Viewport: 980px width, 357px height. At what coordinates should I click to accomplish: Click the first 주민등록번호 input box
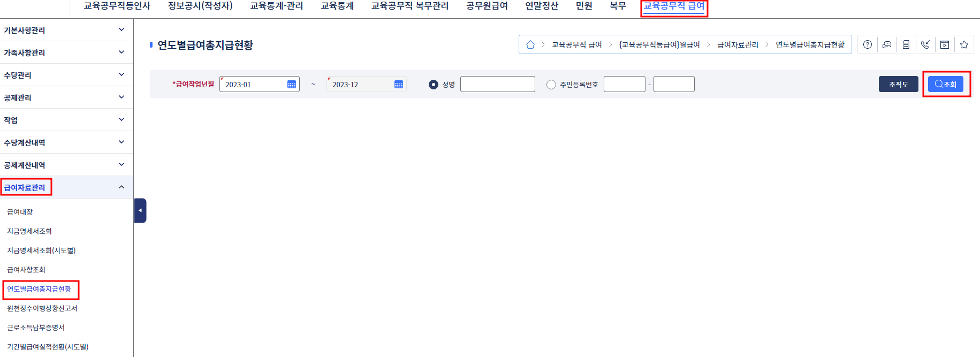pyautogui.click(x=625, y=84)
